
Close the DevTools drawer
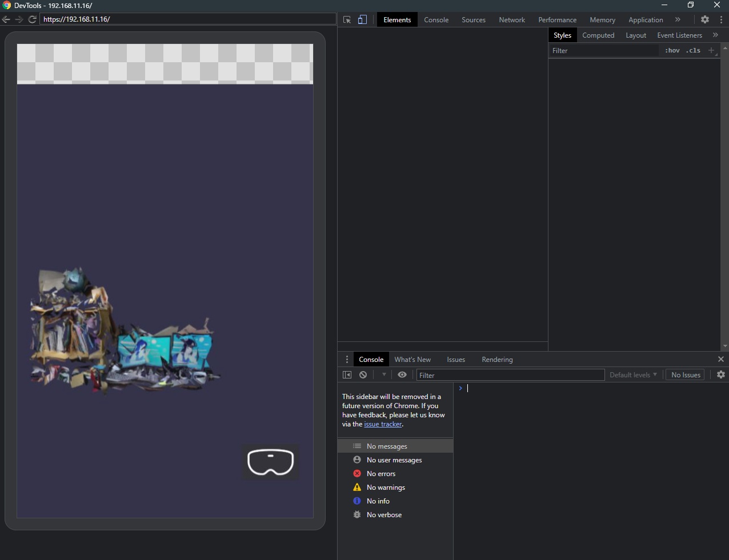(x=720, y=359)
